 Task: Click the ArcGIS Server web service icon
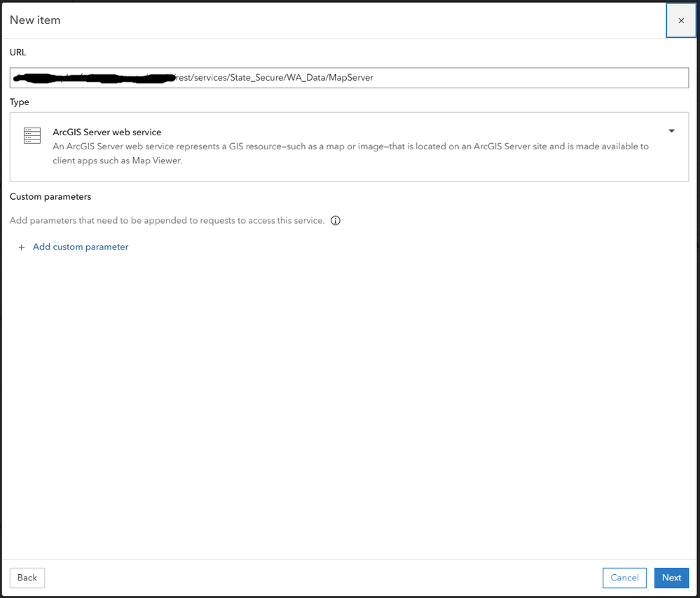pyautogui.click(x=32, y=136)
